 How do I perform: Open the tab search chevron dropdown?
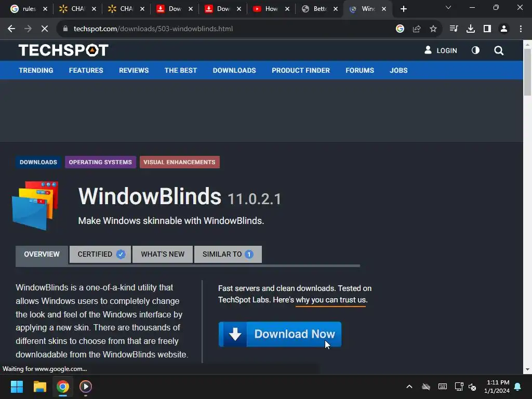[448, 8]
